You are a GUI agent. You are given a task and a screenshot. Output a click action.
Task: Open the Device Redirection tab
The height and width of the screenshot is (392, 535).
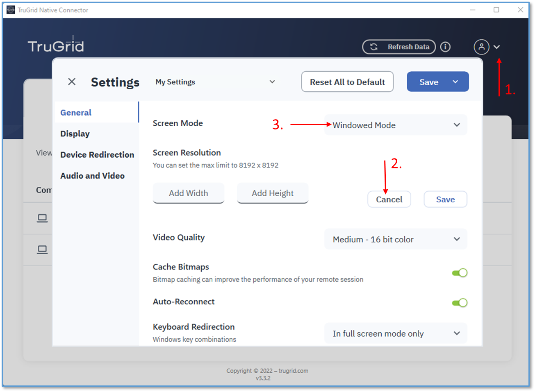point(97,154)
